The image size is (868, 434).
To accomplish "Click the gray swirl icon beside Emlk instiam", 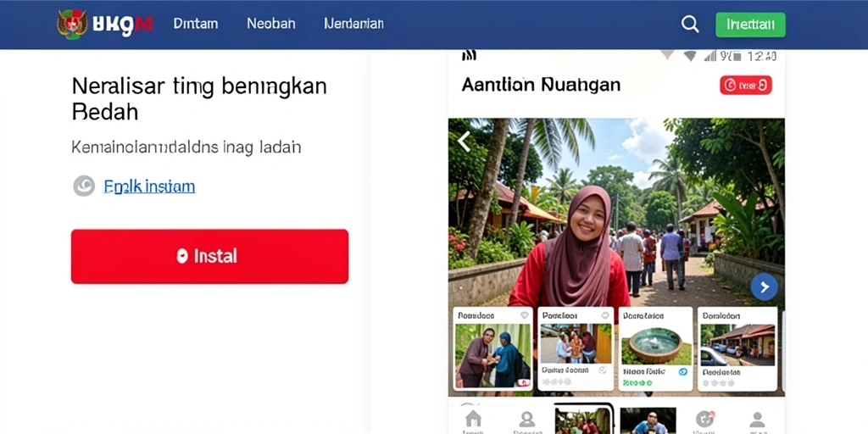I will click(x=84, y=186).
